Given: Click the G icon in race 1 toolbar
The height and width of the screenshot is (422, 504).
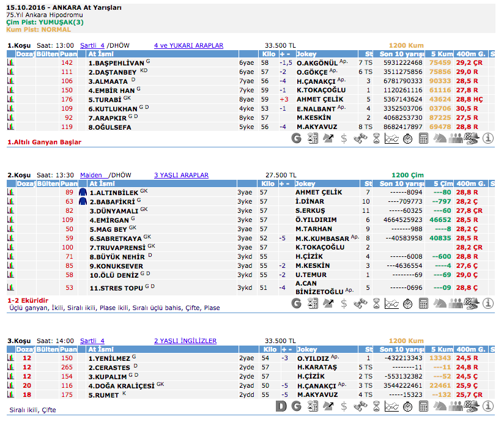Looking at the screenshot, I should click(297, 138).
